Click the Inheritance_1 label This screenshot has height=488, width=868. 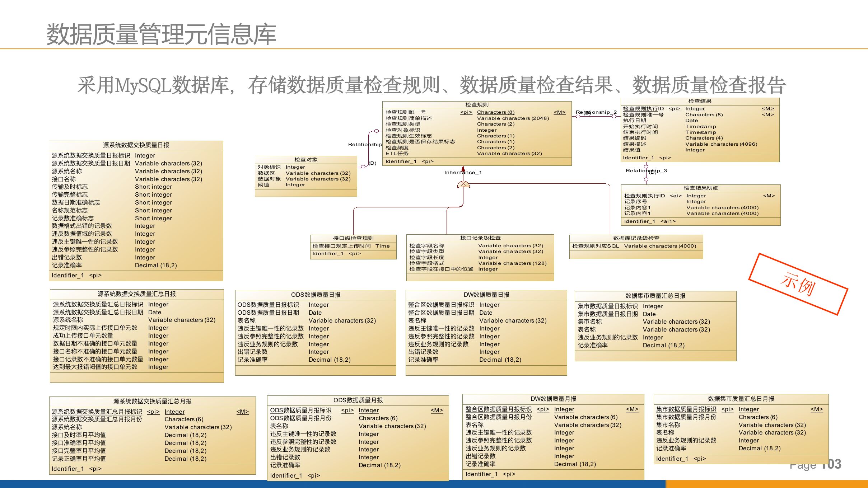[463, 173]
